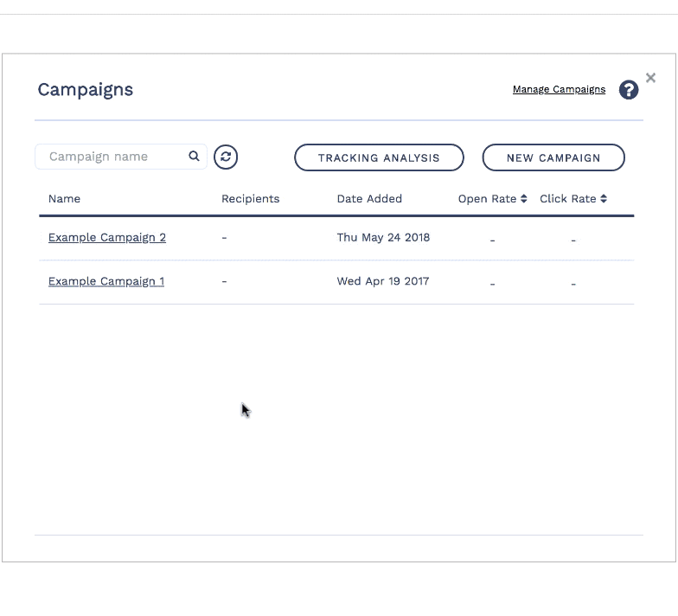Image resolution: width=678 pixels, height=616 pixels.
Task: Close the Campaigns dialog with the X
Action: [650, 78]
